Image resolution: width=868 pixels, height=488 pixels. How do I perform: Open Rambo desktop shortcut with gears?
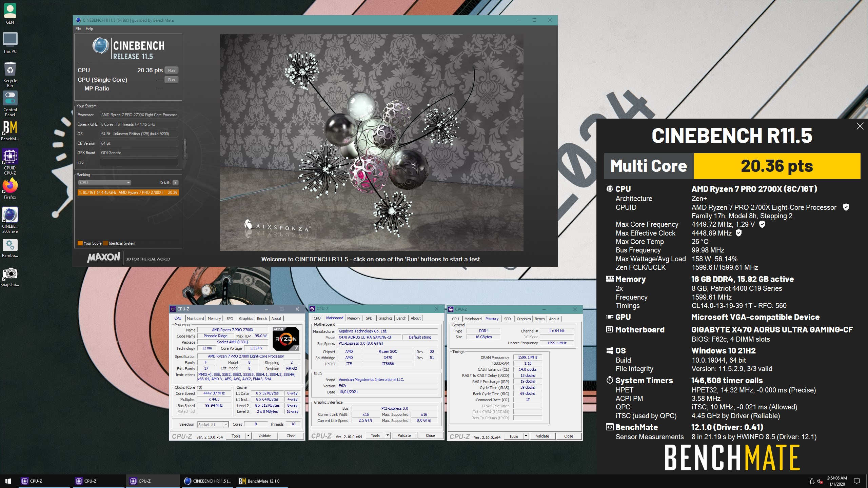[10, 248]
